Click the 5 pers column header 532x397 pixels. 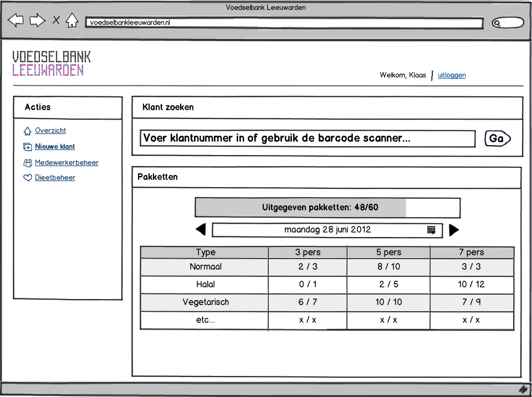[x=388, y=252]
